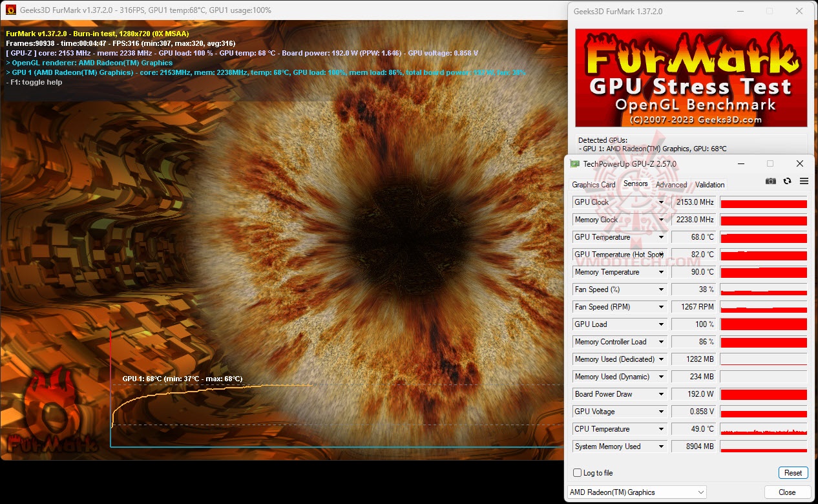Open the Memory Temperature dropdown arrow
The image size is (818, 504).
point(661,272)
